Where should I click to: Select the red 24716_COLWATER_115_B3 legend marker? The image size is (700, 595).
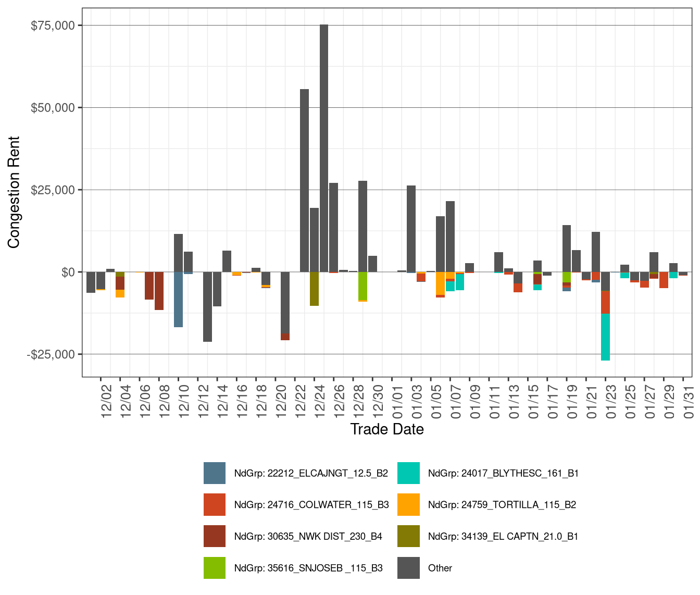[x=214, y=505]
